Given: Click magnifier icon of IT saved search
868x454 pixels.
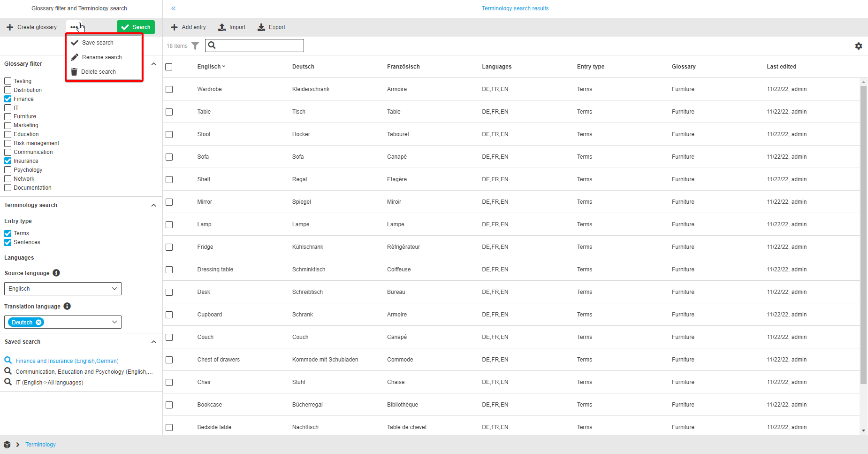Looking at the screenshot, I should coord(8,382).
